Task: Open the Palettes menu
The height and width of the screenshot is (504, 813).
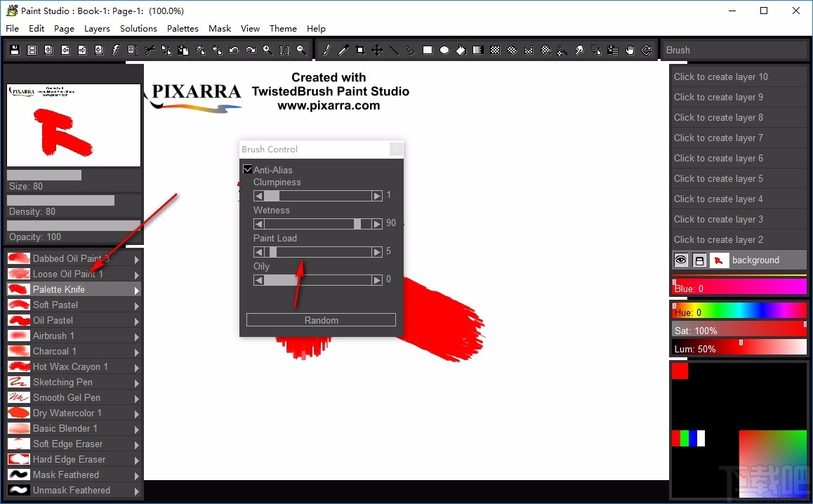Action: click(x=183, y=28)
